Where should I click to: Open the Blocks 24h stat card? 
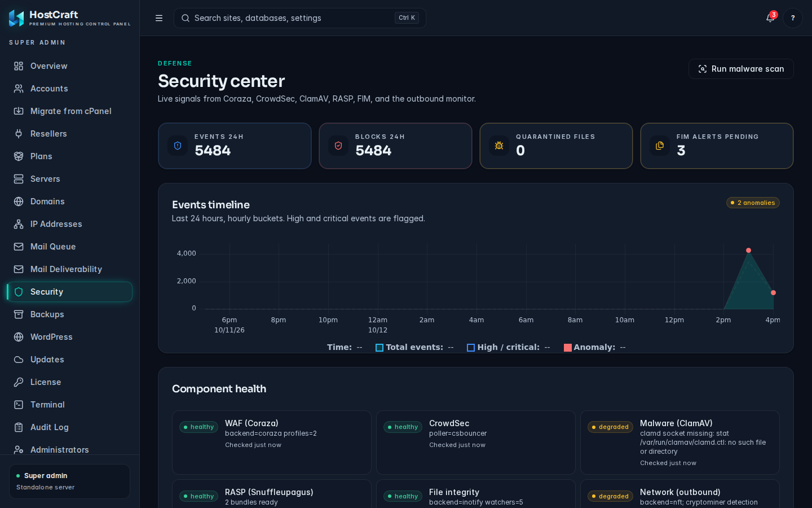395,146
